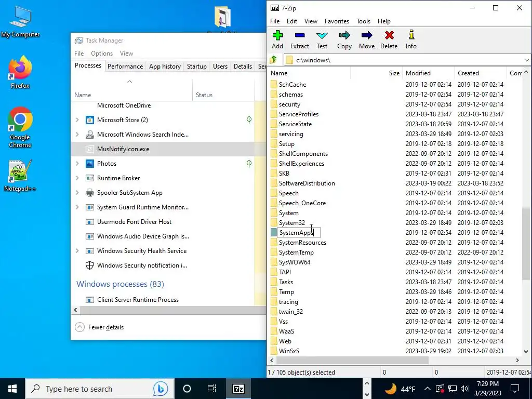The width and height of the screenshot is (532, 399).
Task: Click the Windows Start button
Action: point(12,389)
